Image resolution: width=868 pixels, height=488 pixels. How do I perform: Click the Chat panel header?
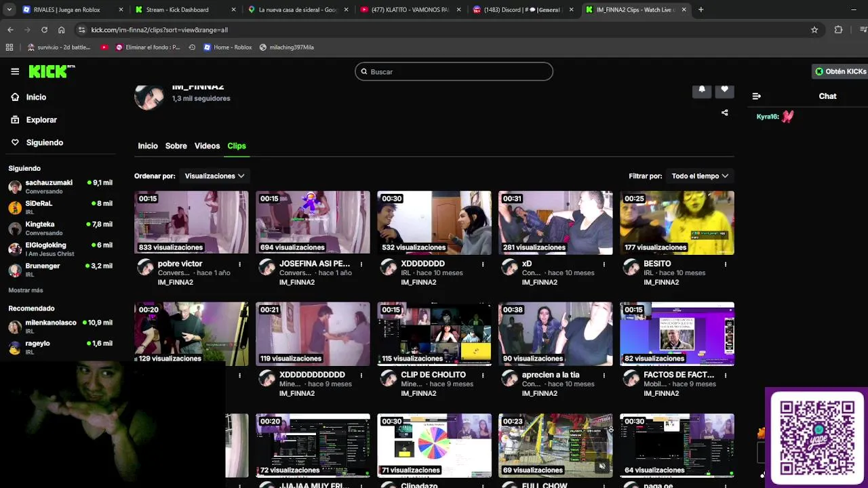(827, 96)
